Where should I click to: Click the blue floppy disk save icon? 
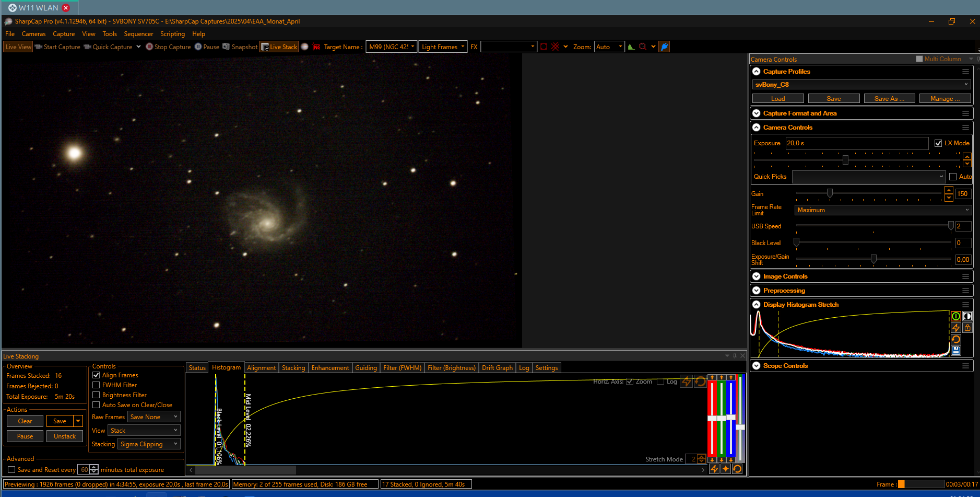pyautogui.click(x=956, y=351)
